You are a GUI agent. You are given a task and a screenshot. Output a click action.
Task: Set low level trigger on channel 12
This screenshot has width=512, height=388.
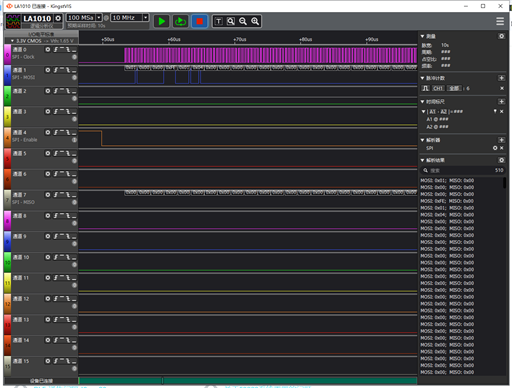coord(74,299)
